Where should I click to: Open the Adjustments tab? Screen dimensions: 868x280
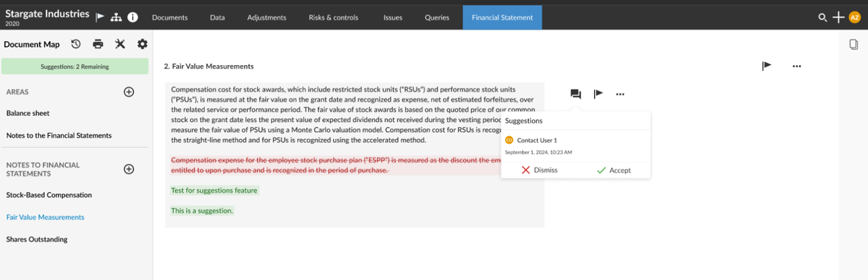coord(267,18)
